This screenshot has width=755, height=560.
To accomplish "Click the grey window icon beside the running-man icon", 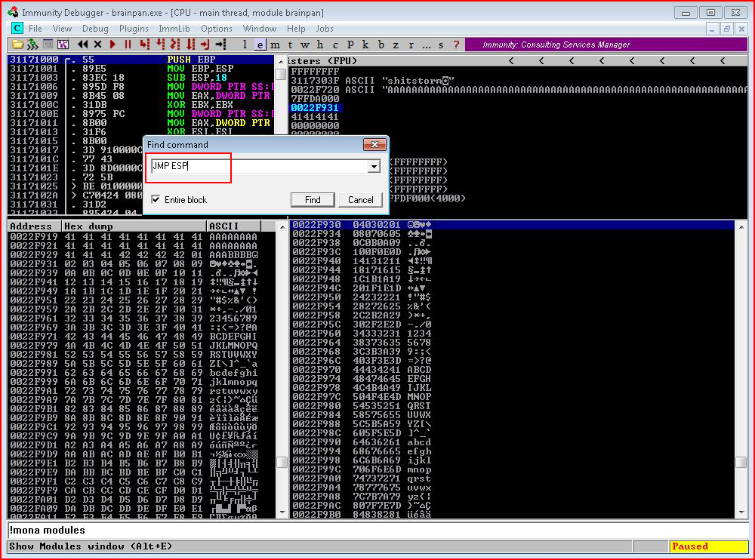I will click(x=48, y=45).
